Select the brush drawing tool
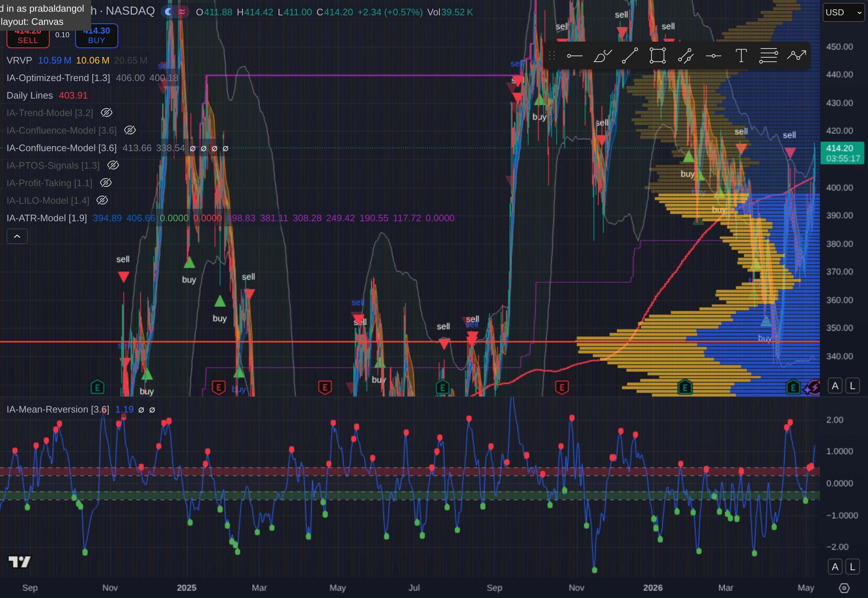Viewport: 868px width, 598px height. point(602,56)
